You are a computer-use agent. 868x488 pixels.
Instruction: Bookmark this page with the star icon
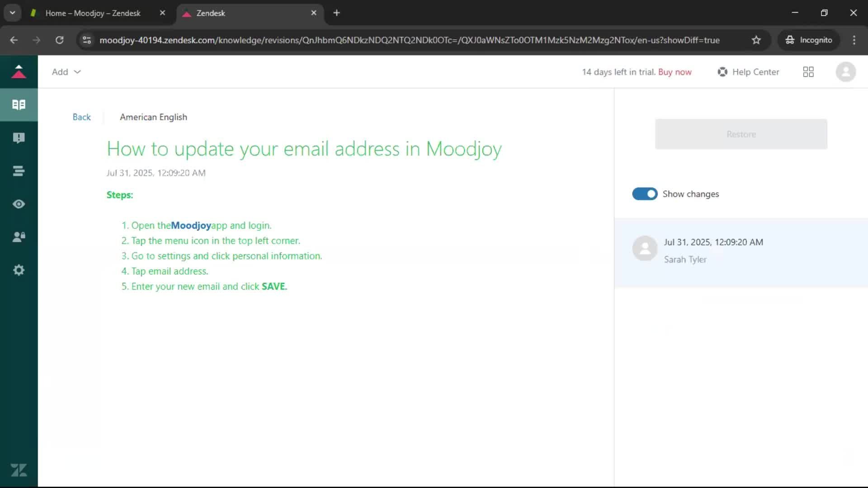point(756,40)
